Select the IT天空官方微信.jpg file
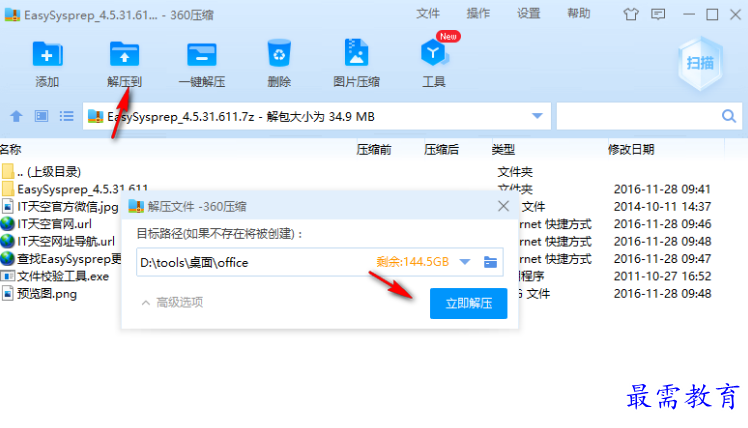Image resolution: width=748 pixels, height=428 pixels. point(60,207)
